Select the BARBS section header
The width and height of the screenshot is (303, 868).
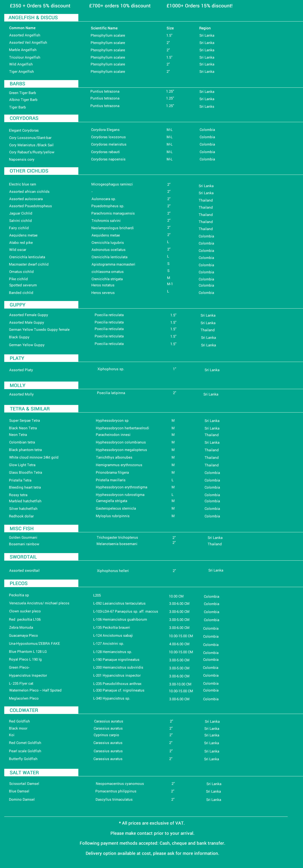pos(17,84)
